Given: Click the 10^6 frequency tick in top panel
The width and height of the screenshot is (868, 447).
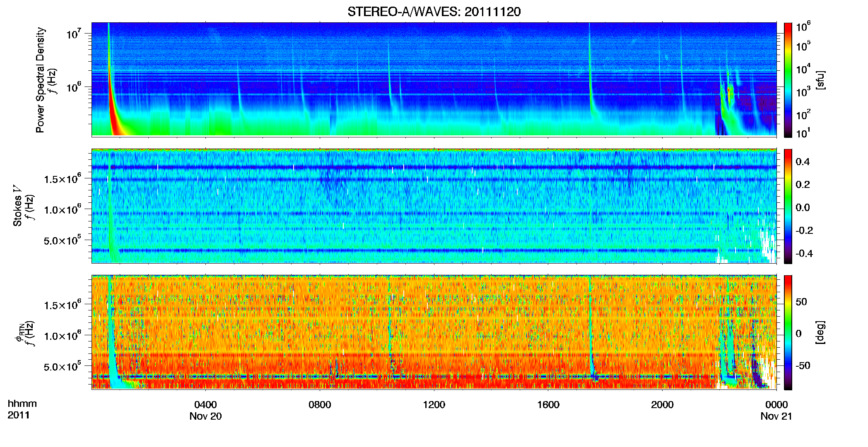Looking at the screenshot, I should pyautogui.click(x=73, y=87).
